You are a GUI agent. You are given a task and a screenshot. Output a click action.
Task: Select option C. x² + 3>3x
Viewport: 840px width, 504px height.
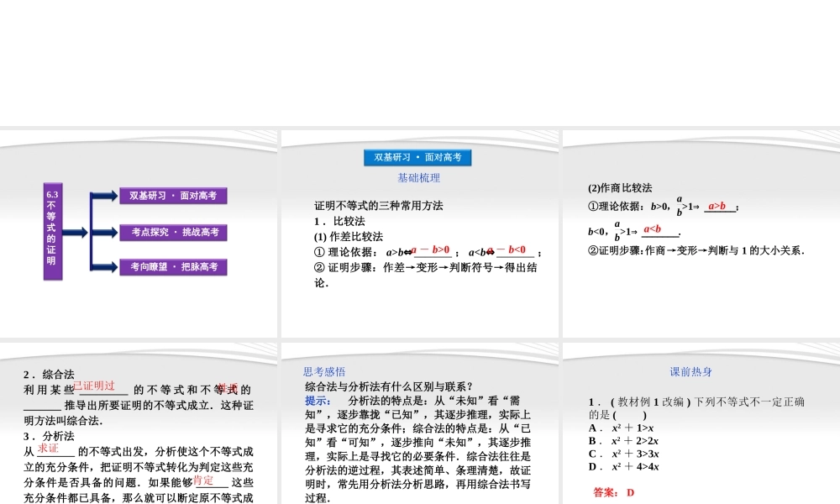[623, 454]
